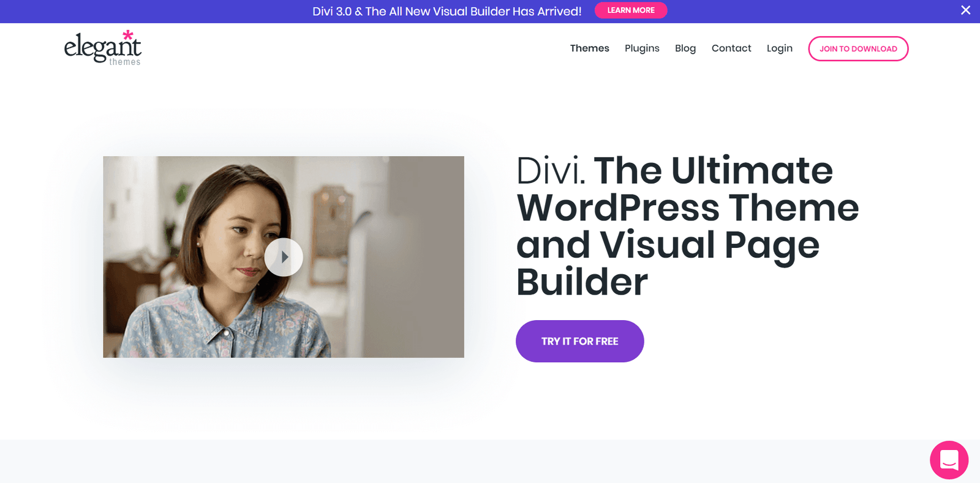Click the Join To Download button
Image resolution: width=980 pixels, height=483 pixels.
pos(858,49)
